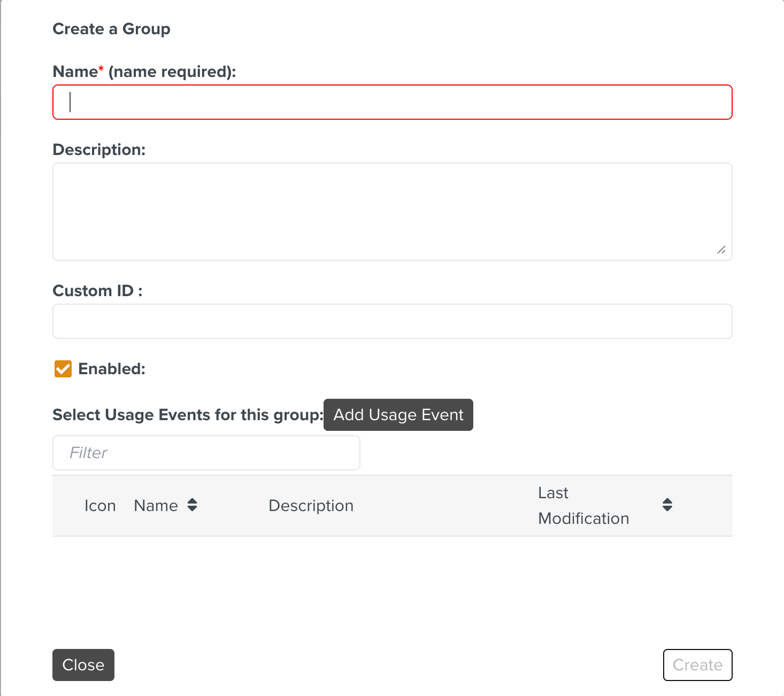Click the Icon column header
Screen dimensions: 784x696
pyautogui.click(x=100, y=506)
